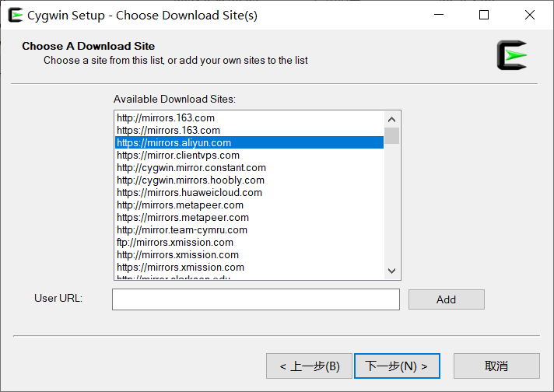Image resolution: width=554 pixels, height=392 pixels.
Task: Click the Cygwin logo in the header
Action: pyautogui.click(x=512, y=55)
